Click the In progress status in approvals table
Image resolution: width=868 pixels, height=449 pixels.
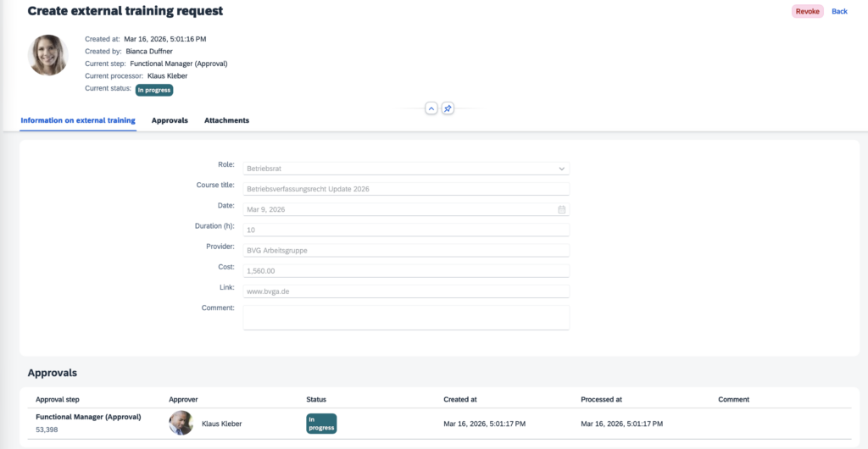(x=321, y=424)
